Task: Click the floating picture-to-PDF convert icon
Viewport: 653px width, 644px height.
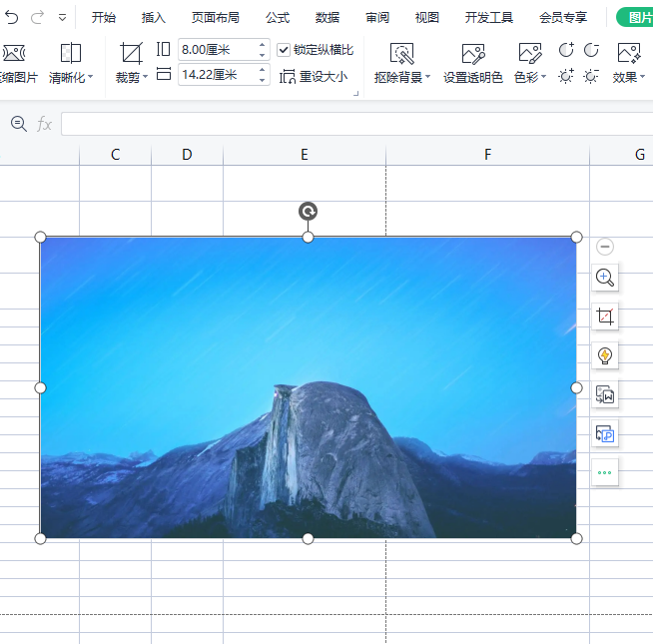Action: [605, 433]
